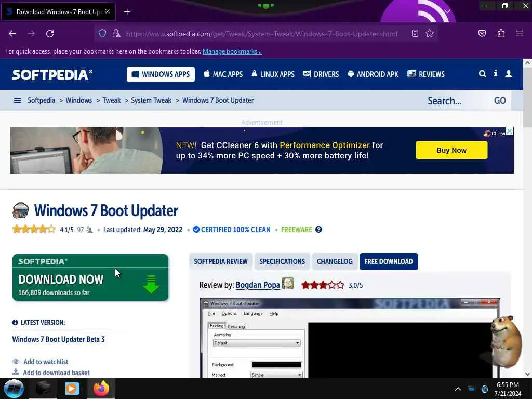Open the Manage bookmarks link

232,51
